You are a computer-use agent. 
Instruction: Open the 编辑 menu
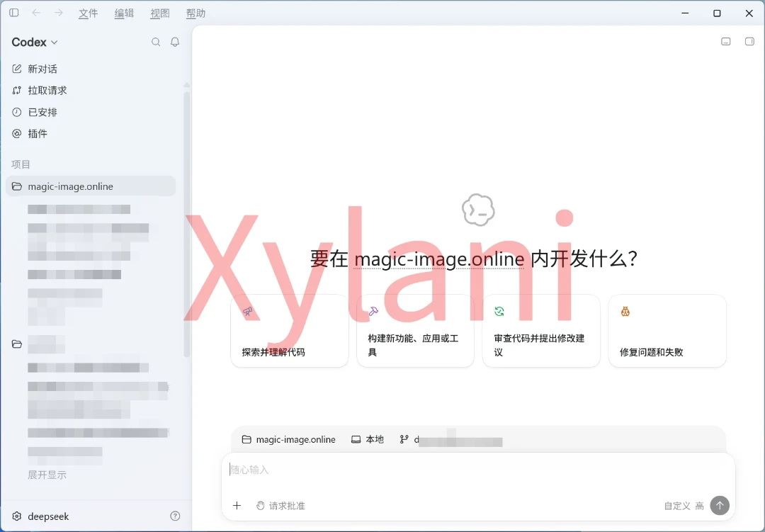tap(124, 13)
